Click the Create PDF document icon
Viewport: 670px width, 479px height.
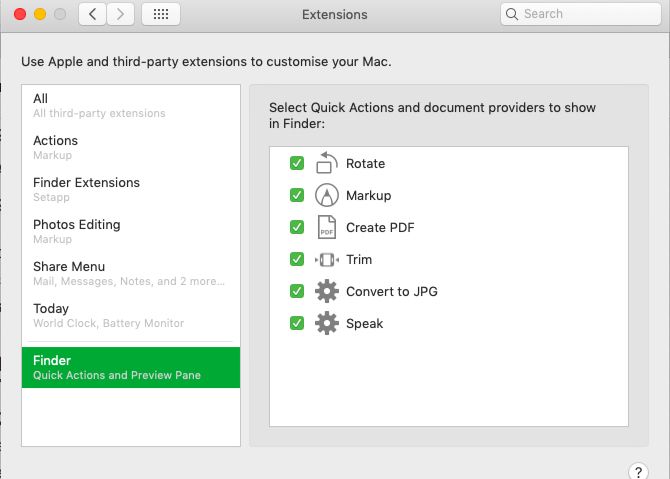click(x=327, y=227)
